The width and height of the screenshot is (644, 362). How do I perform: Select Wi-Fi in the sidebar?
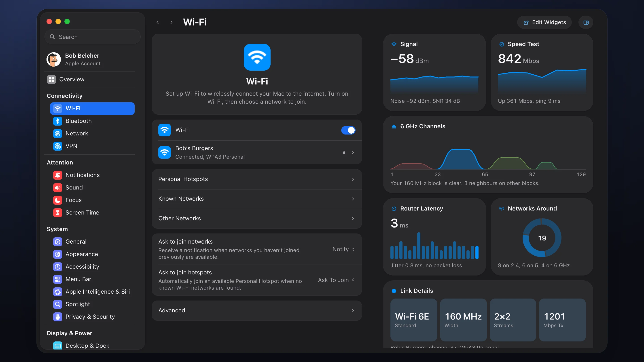click(92, 108)
